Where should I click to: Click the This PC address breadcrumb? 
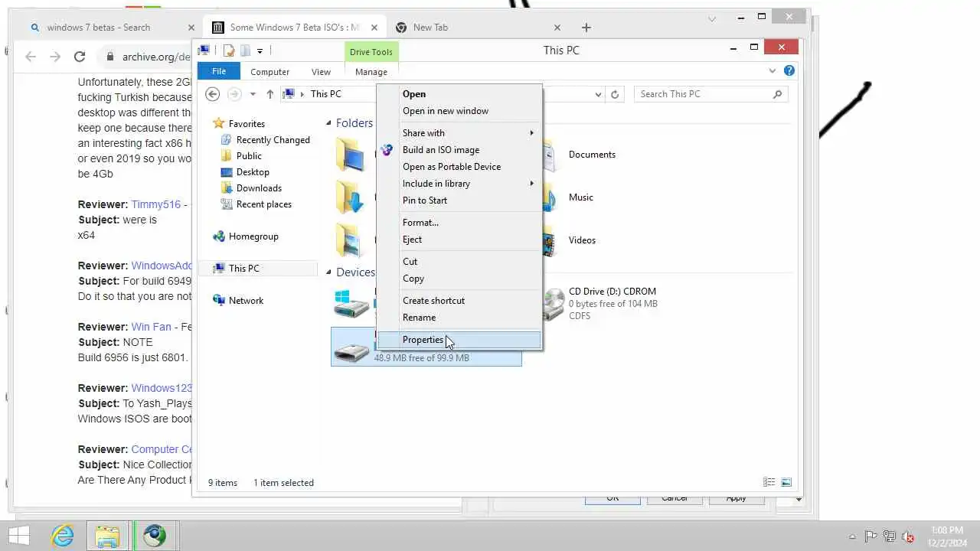coord(326,94)
